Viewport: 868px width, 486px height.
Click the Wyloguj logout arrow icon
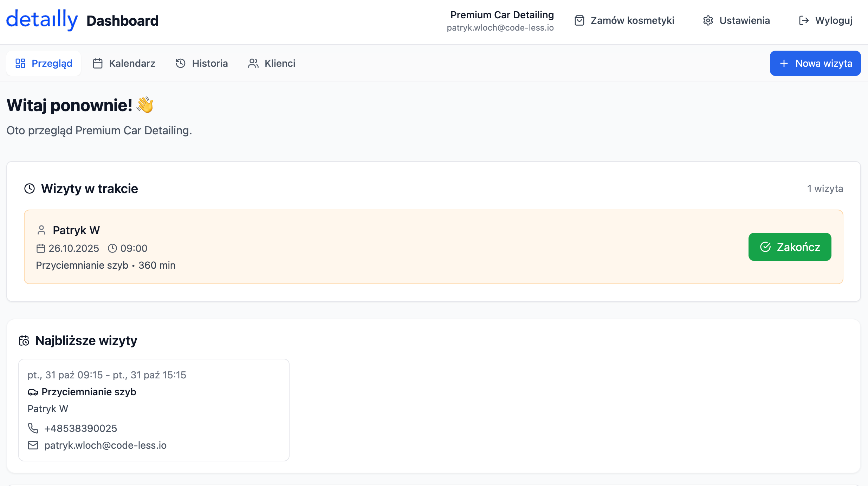tap(804, 20)
